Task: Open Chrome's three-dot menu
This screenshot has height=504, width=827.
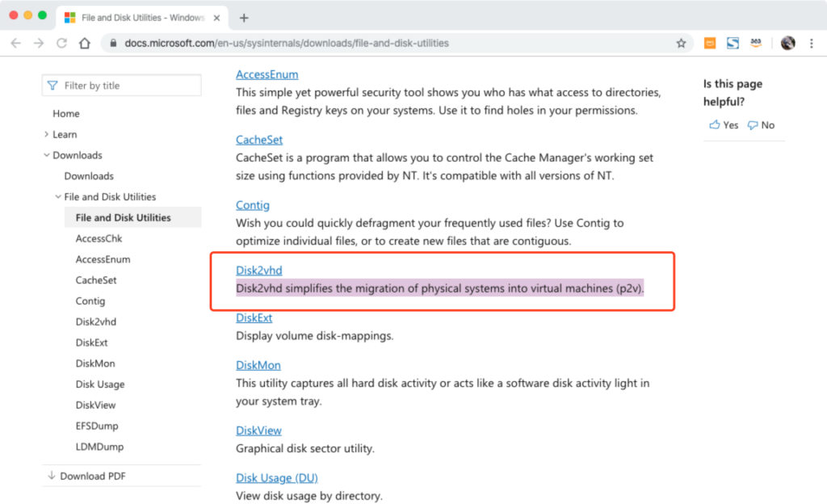Action: 812,44
